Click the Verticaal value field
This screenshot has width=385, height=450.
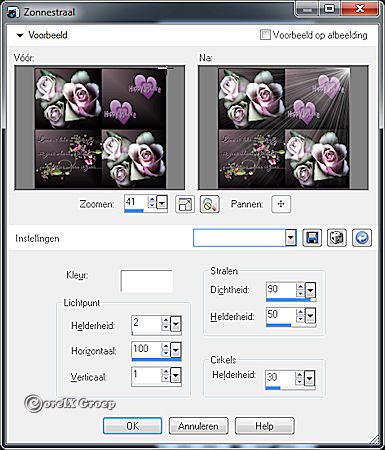146,375
